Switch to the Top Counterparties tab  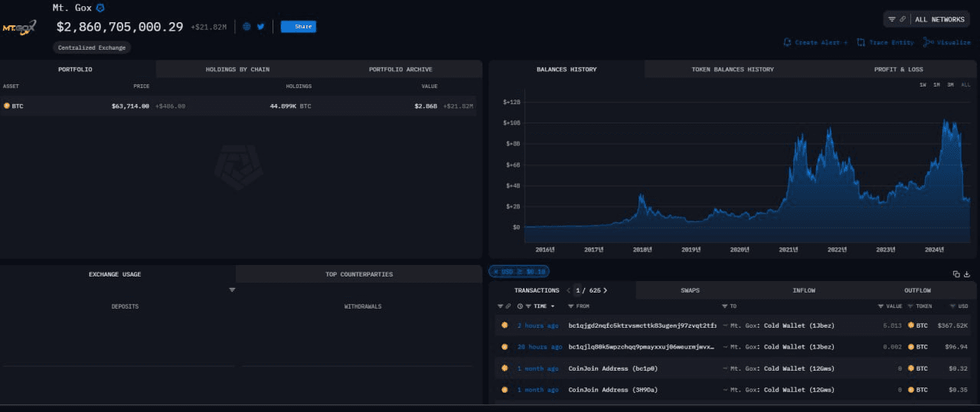coord(359,274)
